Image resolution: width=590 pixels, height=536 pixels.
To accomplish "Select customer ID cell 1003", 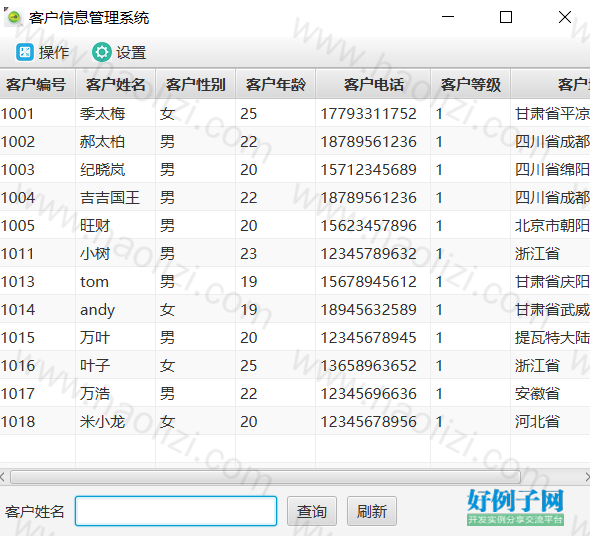I will tap(38, 169).
